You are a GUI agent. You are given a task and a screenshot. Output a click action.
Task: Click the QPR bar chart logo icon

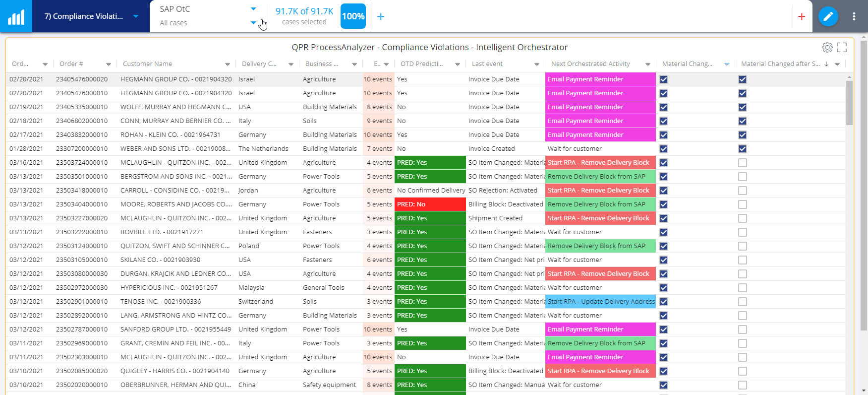point(16,16)
